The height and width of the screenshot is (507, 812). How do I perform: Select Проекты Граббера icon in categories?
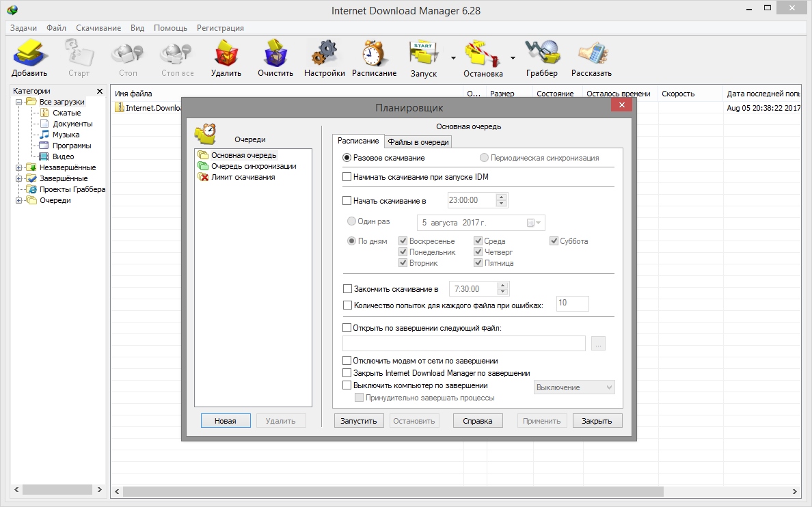31,189
